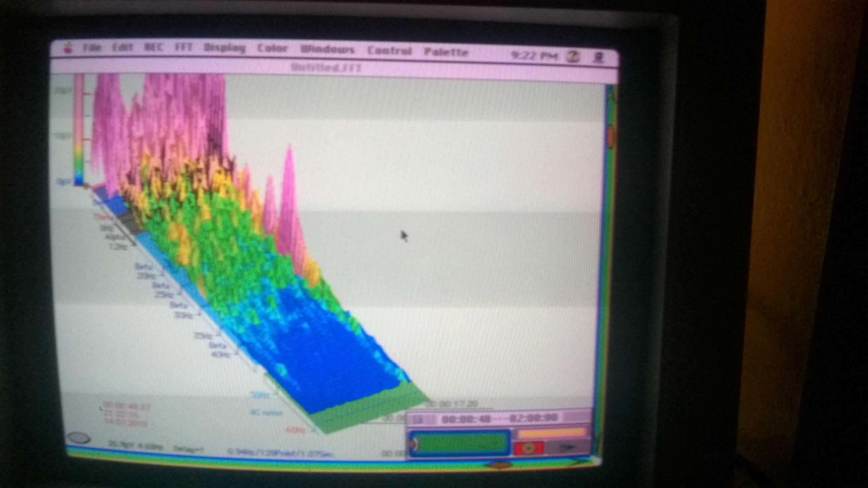
Task: Open the Palette menu
Action: pos(446,52)
